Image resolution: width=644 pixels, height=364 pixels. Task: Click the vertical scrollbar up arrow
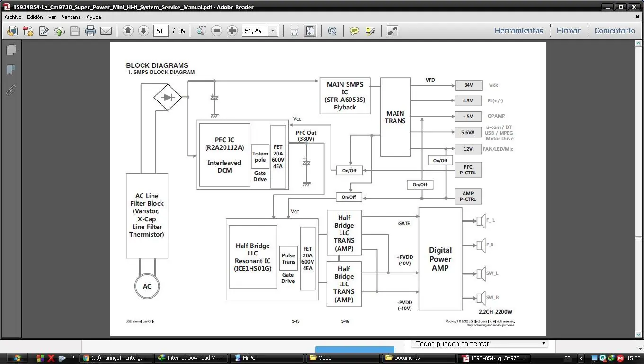pyautogui.click(x=639, y=43)
